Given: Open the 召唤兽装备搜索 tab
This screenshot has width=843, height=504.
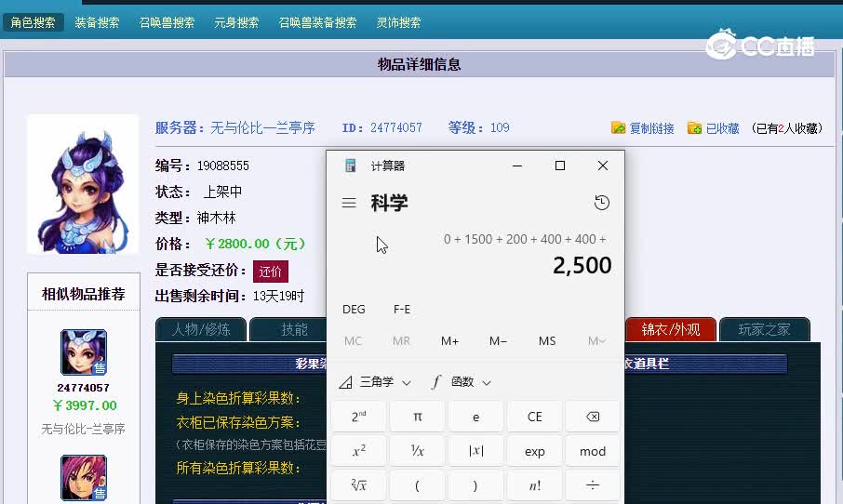Looking at the screenshot, I should [317, 22].
